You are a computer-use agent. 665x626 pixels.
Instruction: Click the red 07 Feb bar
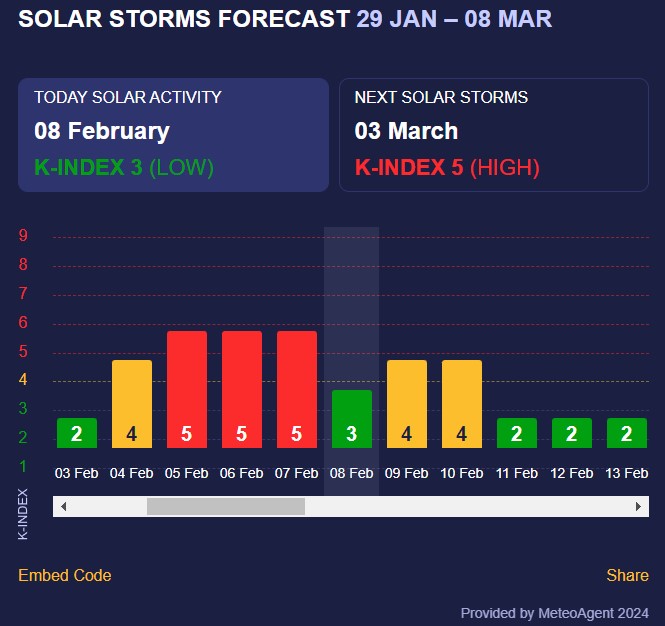[x=297, y=390]
